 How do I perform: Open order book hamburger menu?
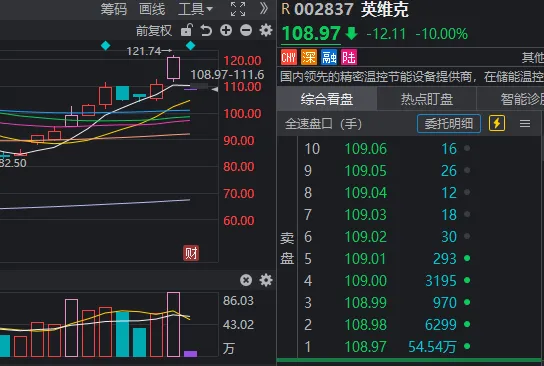525,124
